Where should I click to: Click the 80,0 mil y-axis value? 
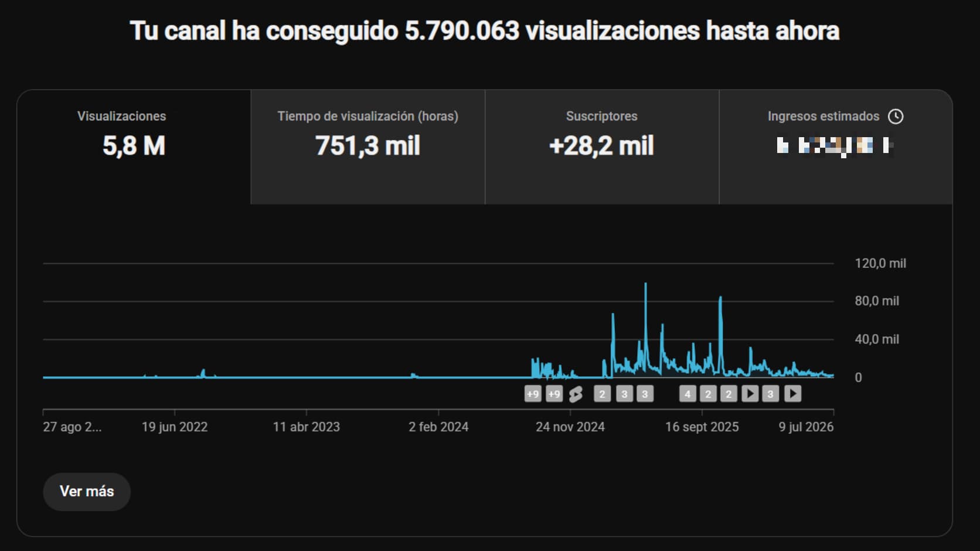876,301
